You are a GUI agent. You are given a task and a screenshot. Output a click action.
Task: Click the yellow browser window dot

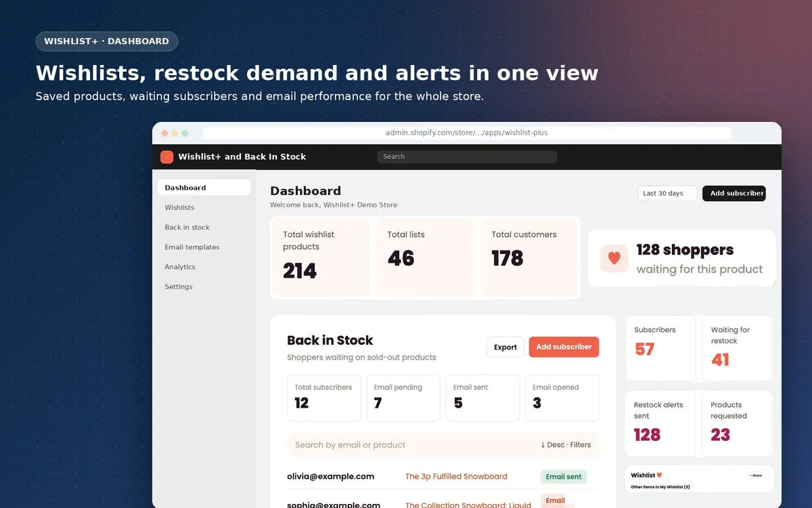175,133
